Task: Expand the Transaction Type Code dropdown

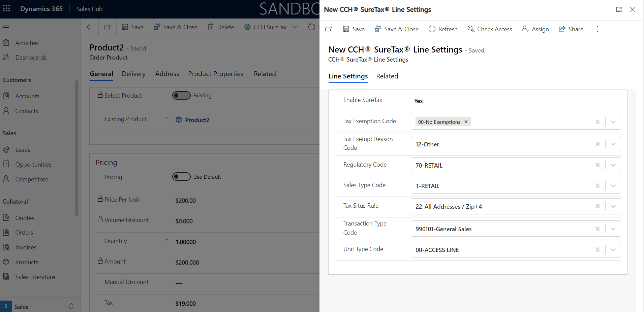Action: 613,229
